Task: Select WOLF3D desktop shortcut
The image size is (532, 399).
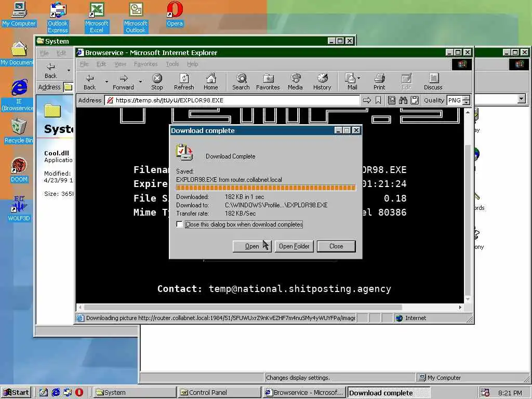Action: click(x=19, y=209)
